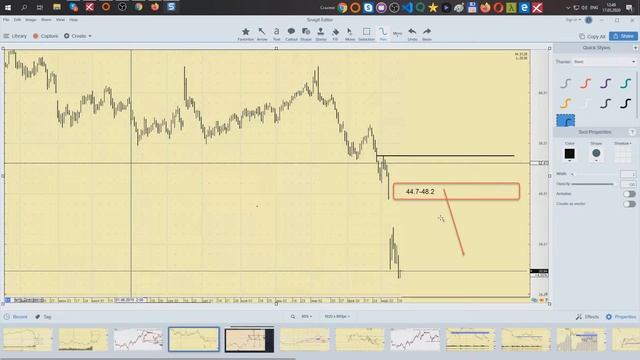Open the View menu
Image resolution: width=640 pixels, height=360 pixels.
60,20
